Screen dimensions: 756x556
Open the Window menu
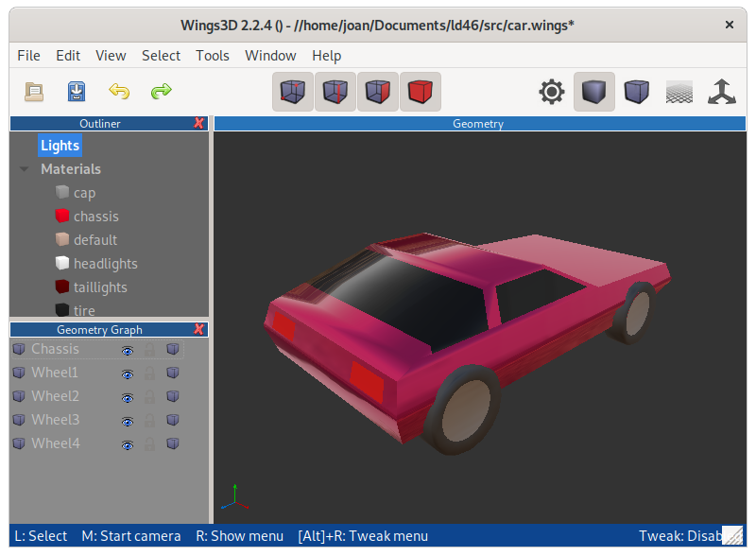point(270,56)
